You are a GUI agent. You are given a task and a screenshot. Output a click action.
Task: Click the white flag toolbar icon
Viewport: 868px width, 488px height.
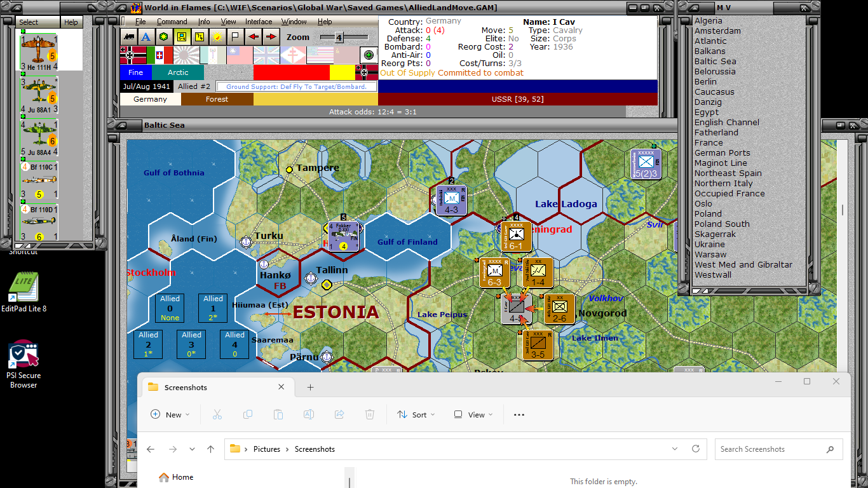point(234,37)
